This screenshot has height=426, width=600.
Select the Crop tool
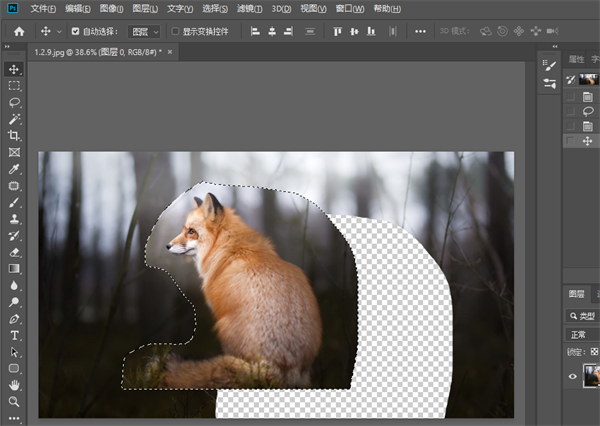(x=14, y=136)
